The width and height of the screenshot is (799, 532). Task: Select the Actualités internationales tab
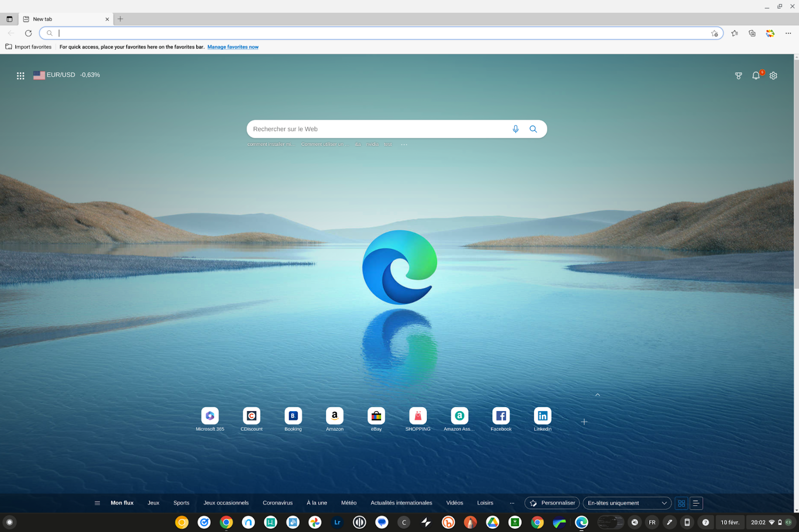tap(401, 503)
